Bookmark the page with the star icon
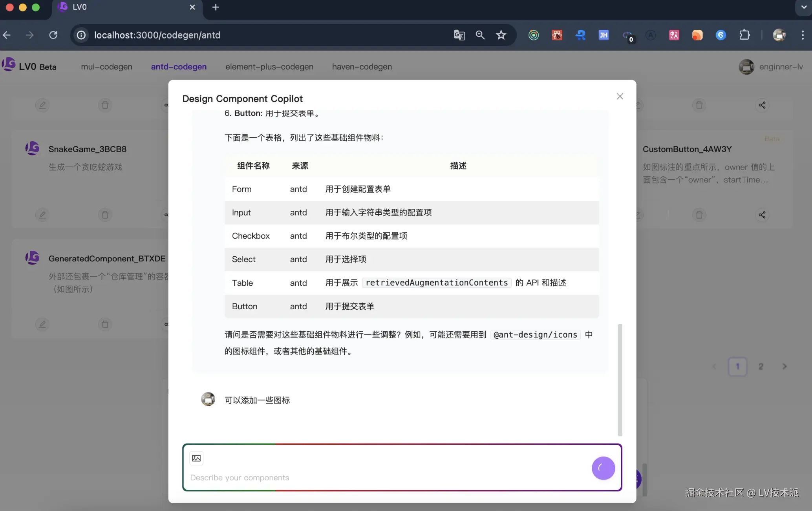Viewport: 812px width, 511px height. tap(501, 35)
